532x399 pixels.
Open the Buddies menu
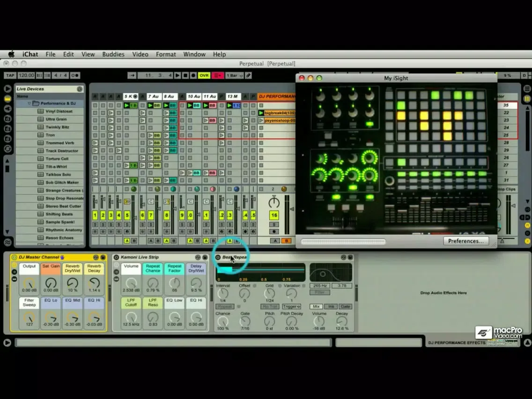(113, 54)
